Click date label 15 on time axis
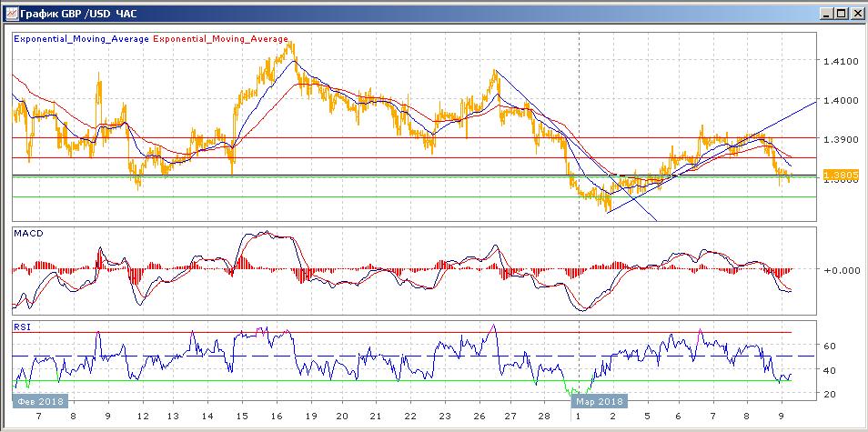The image size is (868, 432). tap(242, 416)
